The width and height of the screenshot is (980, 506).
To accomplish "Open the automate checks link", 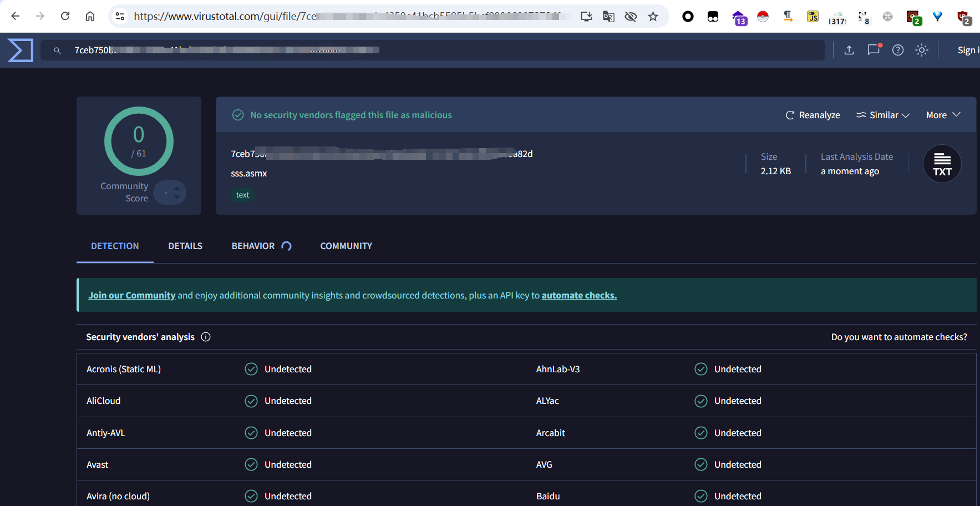I will click(579, 295).
